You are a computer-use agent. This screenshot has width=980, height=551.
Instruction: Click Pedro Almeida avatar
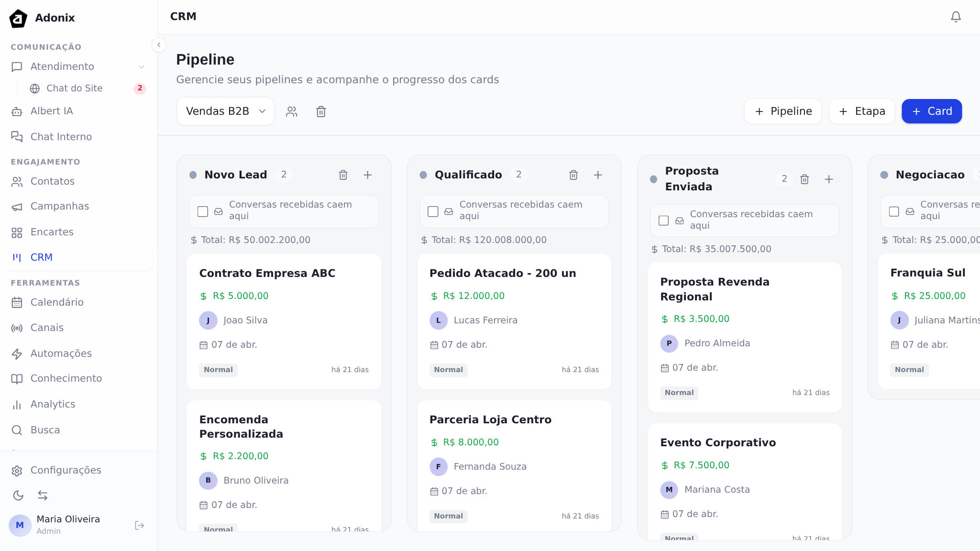669,343
